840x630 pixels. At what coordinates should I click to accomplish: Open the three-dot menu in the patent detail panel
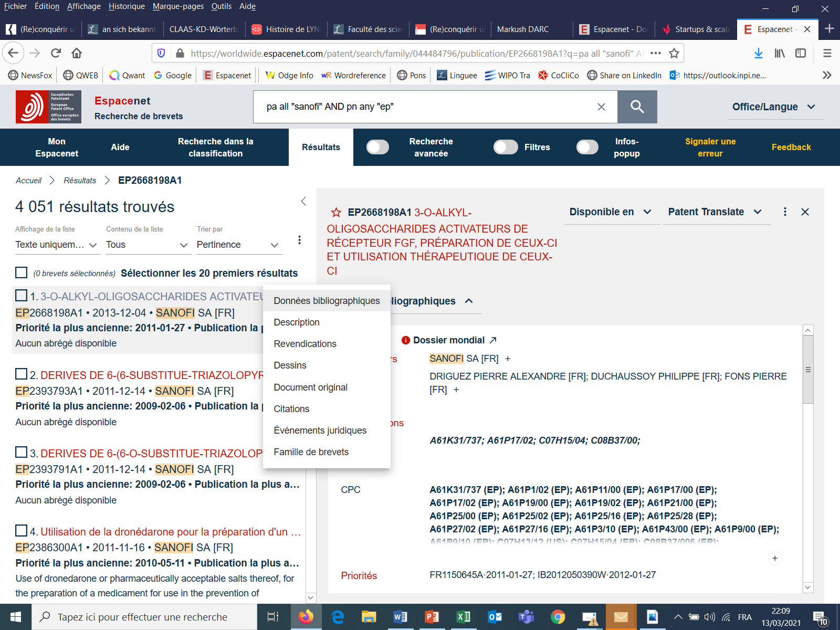[x=785, y=212]
